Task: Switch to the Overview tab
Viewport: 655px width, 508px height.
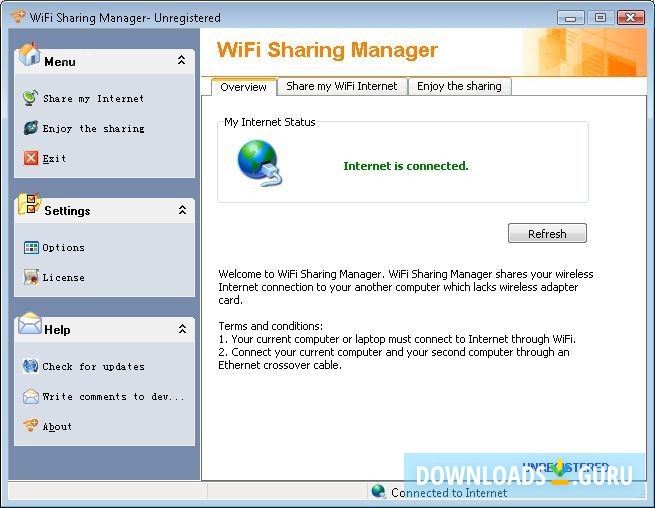Action: click(x=244, y=87)
